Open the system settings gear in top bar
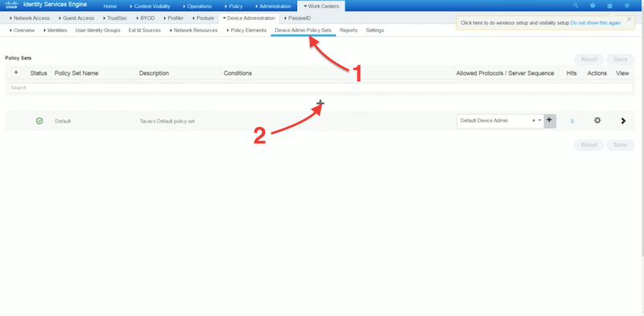This screenshot has height=316, width=644. click(627, 6)
